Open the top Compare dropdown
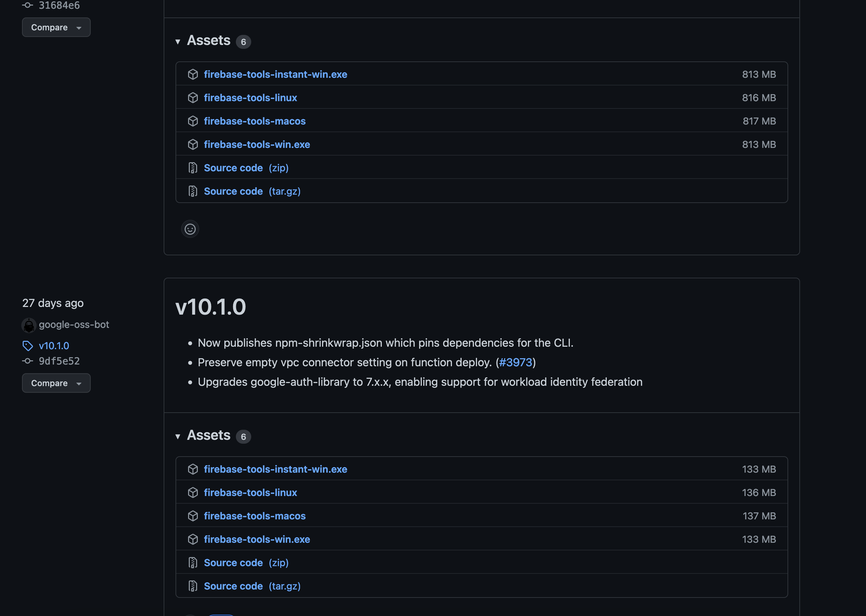The height and width of the screenshot is (616, 866). point(56,27)
